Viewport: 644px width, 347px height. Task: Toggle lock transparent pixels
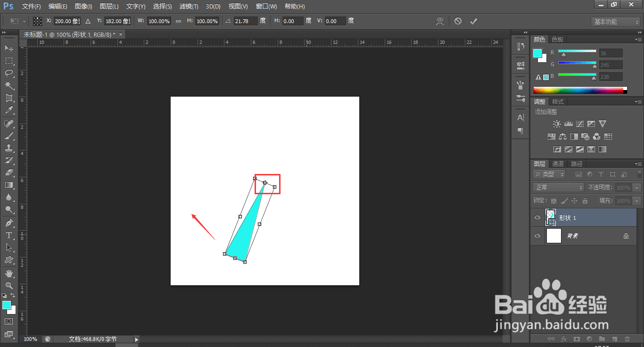click(x=553, y=201)
